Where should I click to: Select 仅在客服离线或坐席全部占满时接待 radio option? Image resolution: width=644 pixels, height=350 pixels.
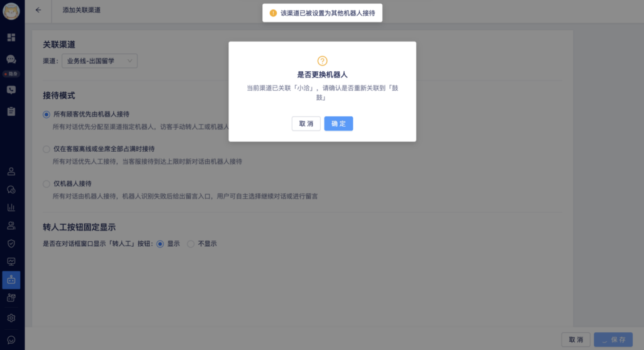tap(47, 149)
